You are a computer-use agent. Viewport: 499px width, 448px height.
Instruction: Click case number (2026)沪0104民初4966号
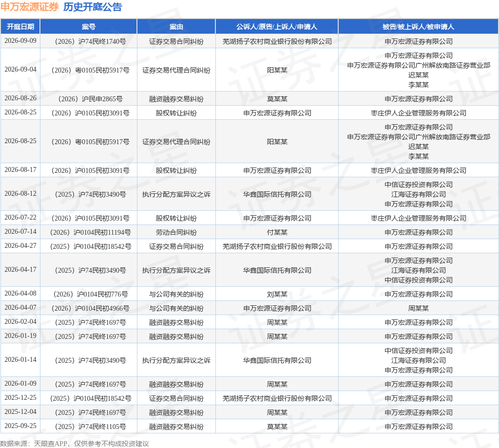(x=90, y=308)
